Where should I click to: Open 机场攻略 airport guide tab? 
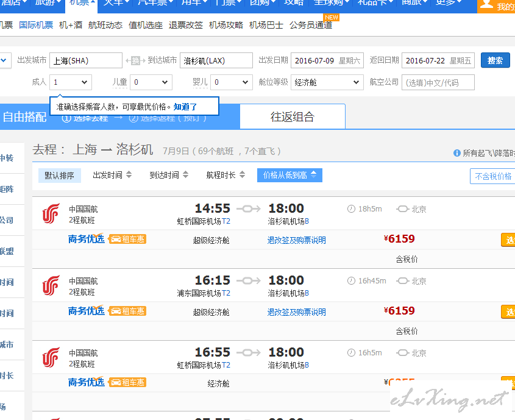click(x=226, y=25)
